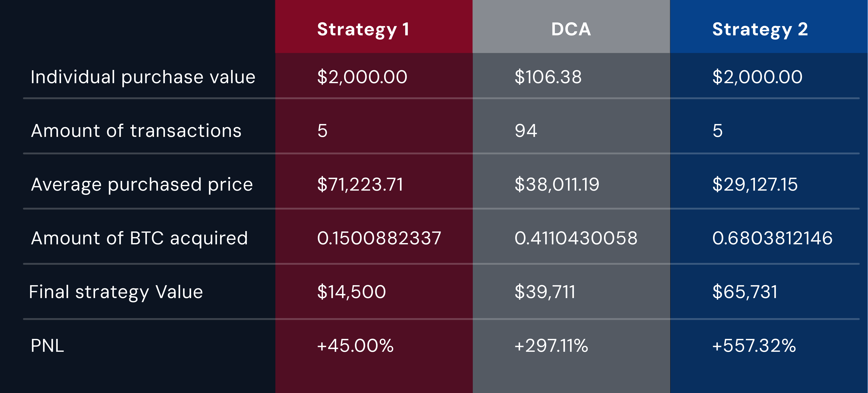This screenshot has width=868, height=393.
Task: Click the Strategy 1 column header
Action: click(363, 29)
